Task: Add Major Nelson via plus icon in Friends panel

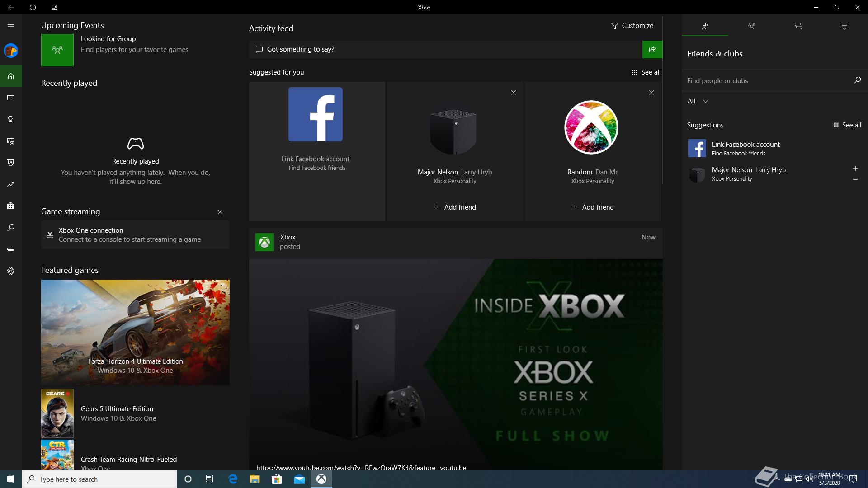Action: [x=855, y=169]
